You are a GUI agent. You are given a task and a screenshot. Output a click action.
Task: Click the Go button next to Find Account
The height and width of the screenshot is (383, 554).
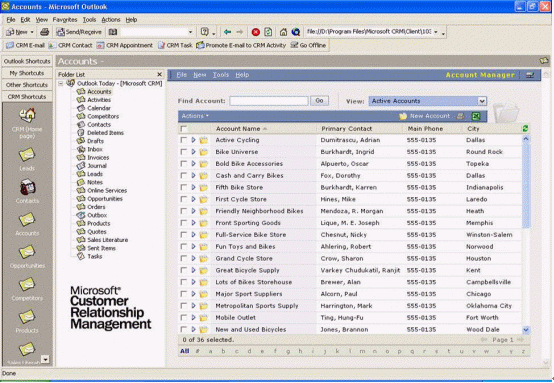coord(319,101)
